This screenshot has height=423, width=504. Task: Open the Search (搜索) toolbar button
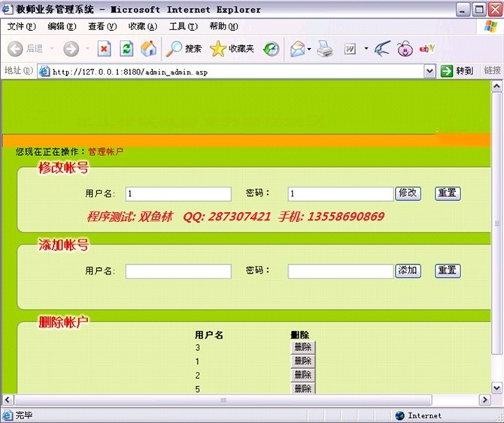(x=184, y=49)
